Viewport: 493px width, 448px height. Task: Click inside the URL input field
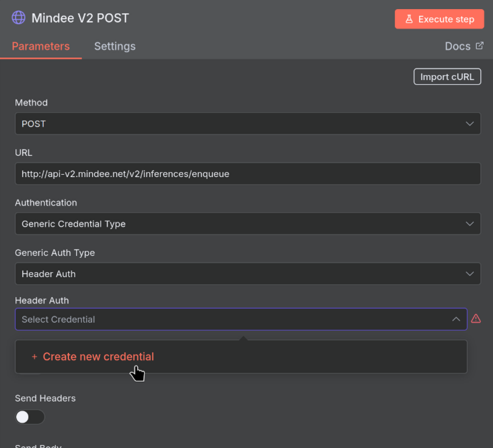(x=247, y=173)
